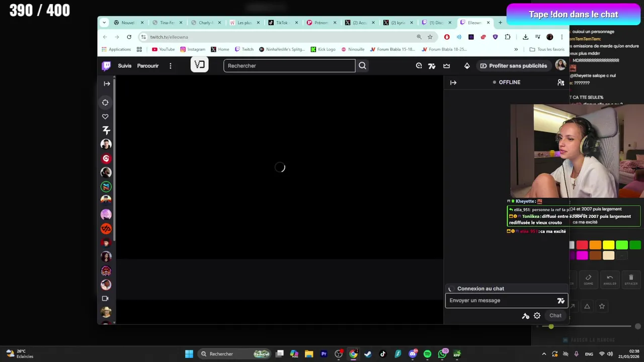This screenshot has height=362, width=644.
Task: Click the Tape !don dans le chat banner
Action: [573, 15]
